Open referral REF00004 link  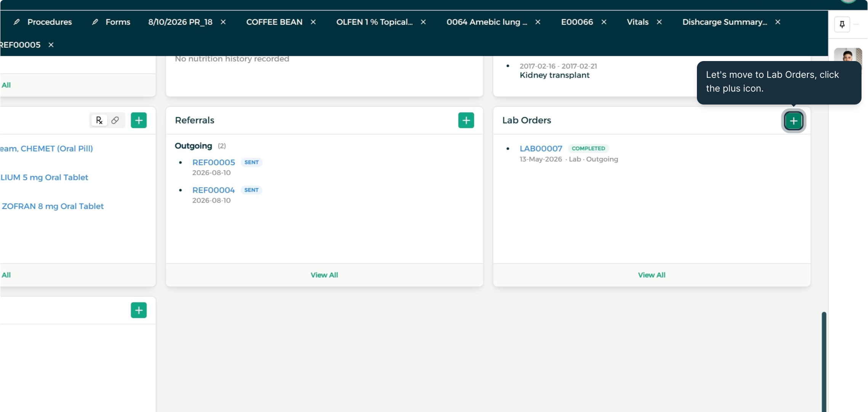point(214,190)
